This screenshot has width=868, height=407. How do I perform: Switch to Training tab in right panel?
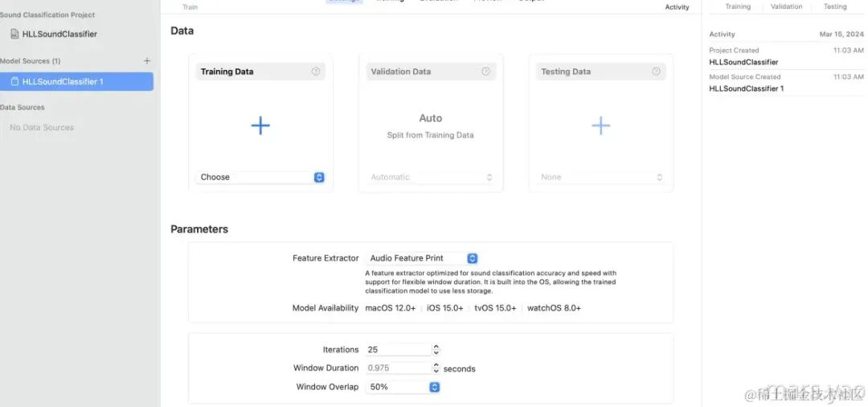click(x=738, y=6)
